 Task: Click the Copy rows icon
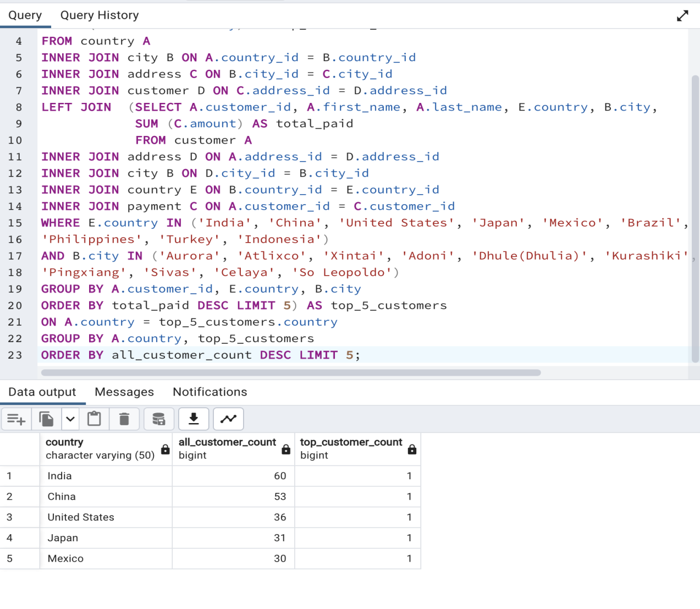tap(46, 419)
